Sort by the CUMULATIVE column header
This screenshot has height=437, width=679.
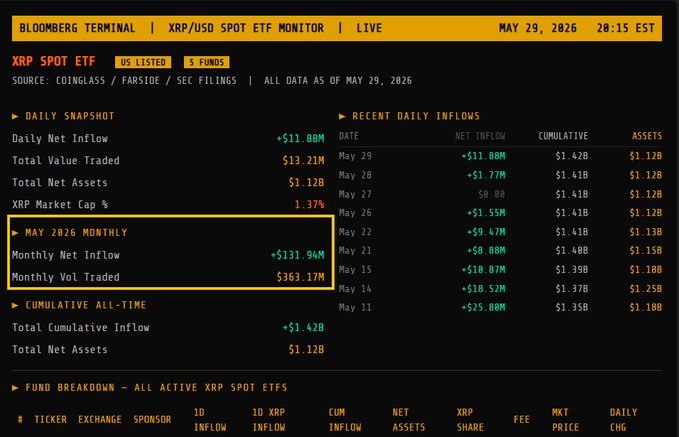click(563, 136)
